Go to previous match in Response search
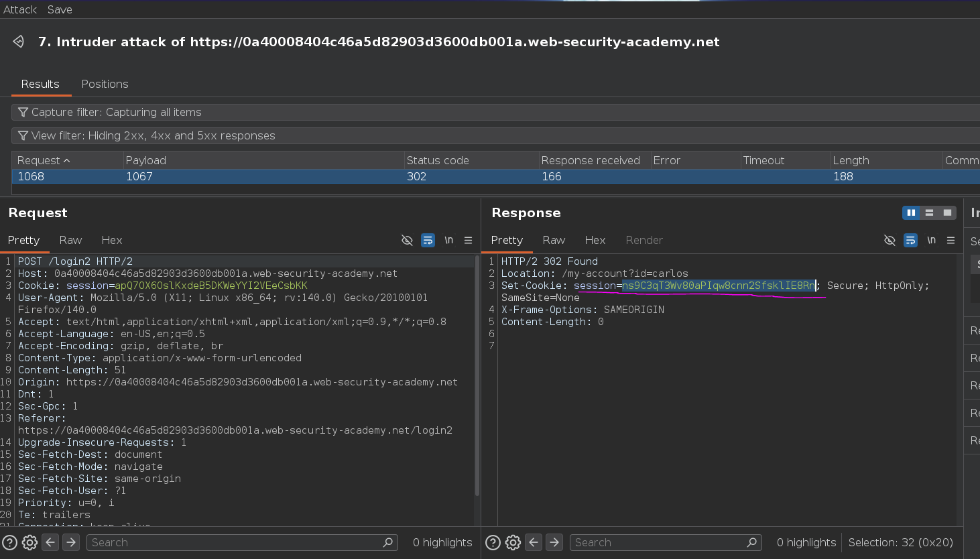980x559 pixels. [534, 542]
